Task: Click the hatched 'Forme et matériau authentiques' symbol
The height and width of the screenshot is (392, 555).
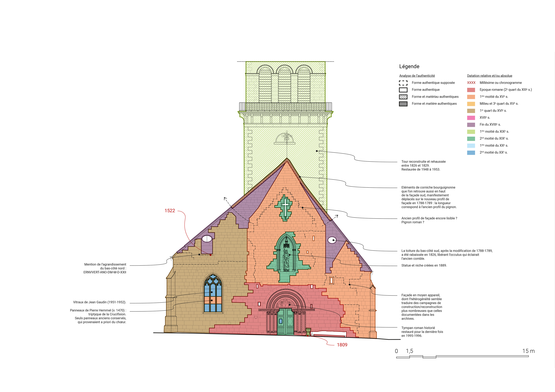Action: click(403, 97)
